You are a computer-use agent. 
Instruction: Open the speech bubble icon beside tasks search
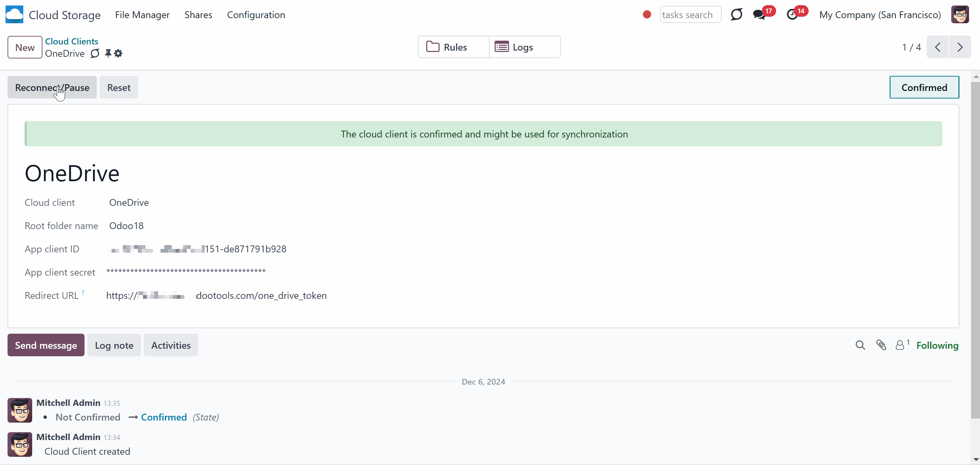[736, 14]
